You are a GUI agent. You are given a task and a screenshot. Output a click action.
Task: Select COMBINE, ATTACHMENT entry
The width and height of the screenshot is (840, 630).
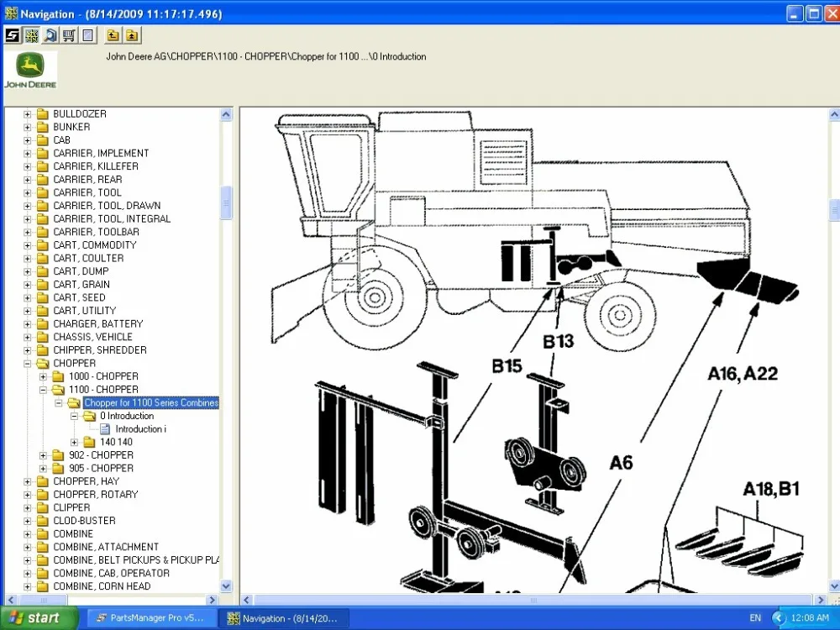[106, 547]
